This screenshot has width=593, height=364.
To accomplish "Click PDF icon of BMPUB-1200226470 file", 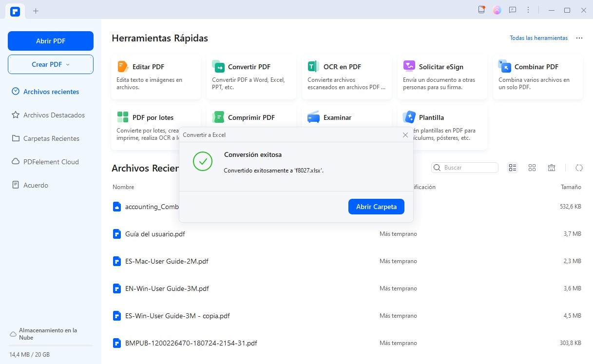I will click(116, 343).
